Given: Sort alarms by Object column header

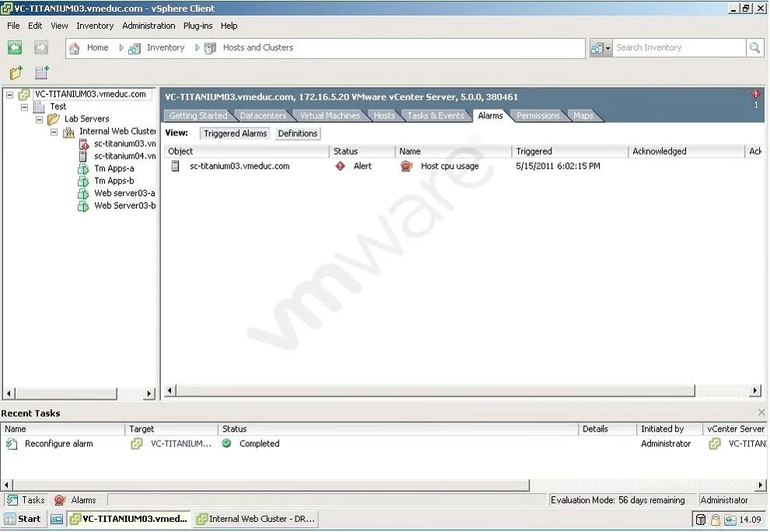Looking at the screenshot, I should 247,152.
